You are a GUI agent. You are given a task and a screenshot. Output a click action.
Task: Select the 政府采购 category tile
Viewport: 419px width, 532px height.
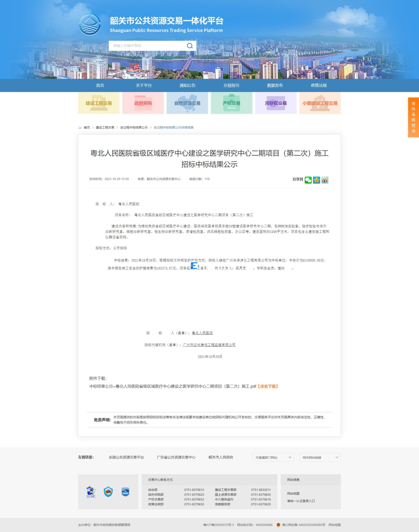click(x=143, y=103)
